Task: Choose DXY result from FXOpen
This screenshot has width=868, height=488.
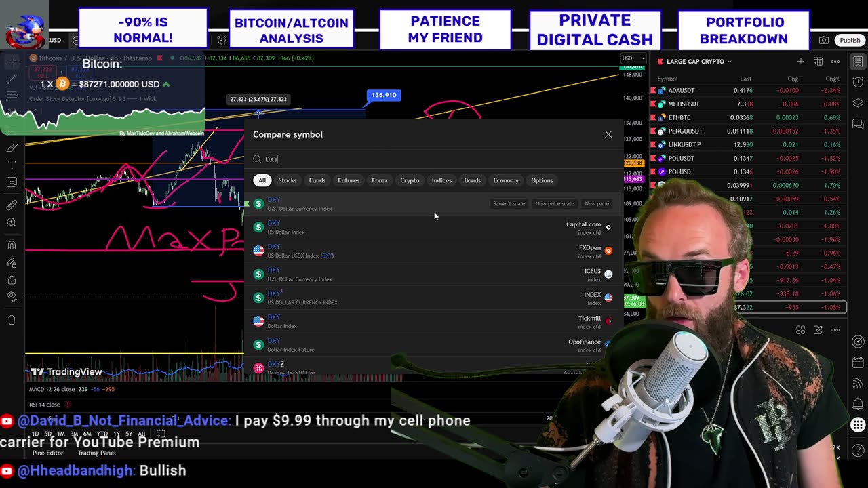Action: pos(434,251)
